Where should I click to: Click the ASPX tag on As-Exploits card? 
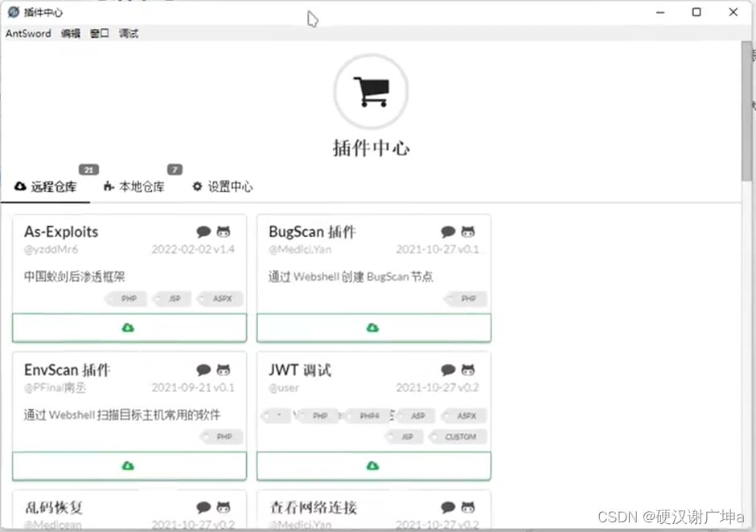[x=220, y=299]
